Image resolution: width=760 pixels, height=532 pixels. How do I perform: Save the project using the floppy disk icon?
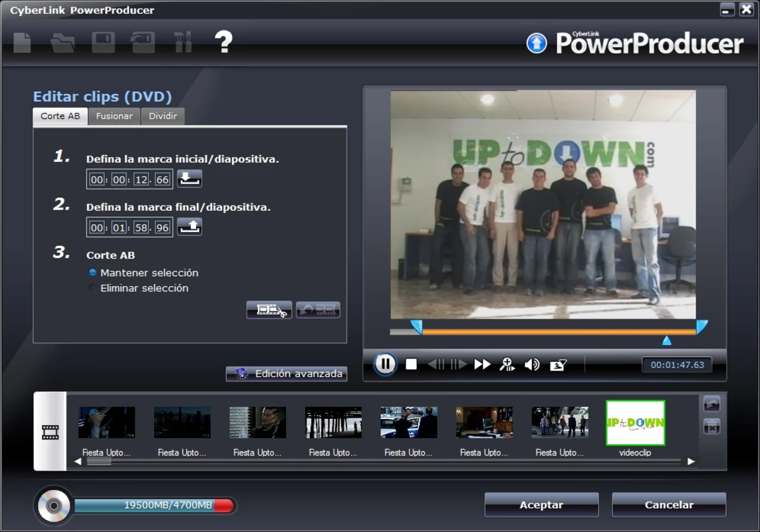point(103,42)
